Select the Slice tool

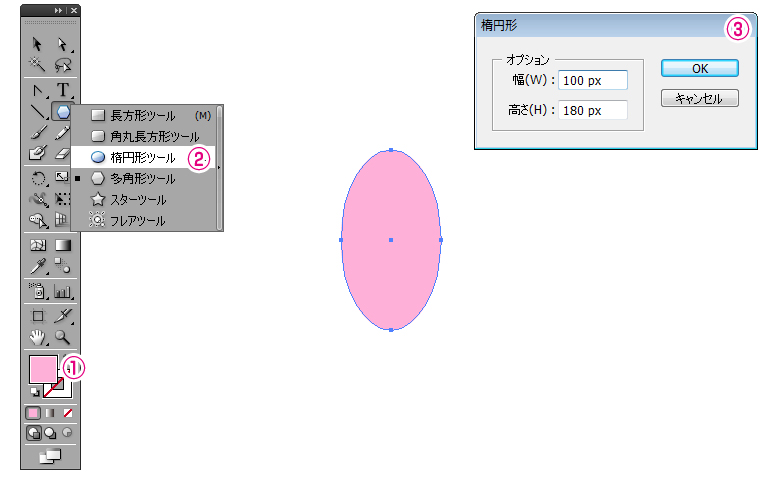[63, 315]
